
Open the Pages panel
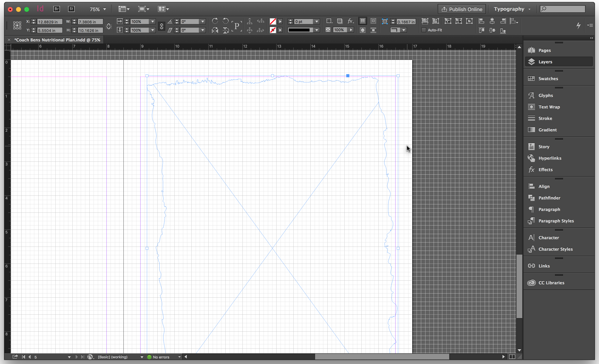545,50
